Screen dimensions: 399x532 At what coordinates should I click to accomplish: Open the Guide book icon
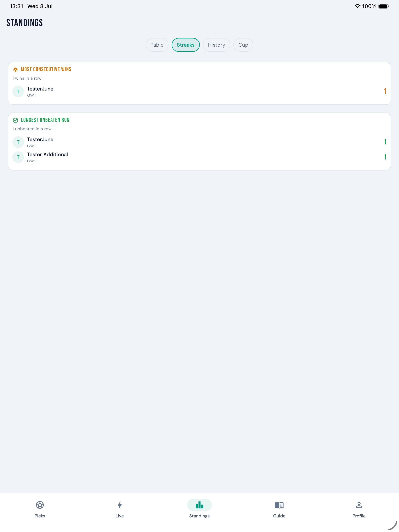[x=279, y=505]
